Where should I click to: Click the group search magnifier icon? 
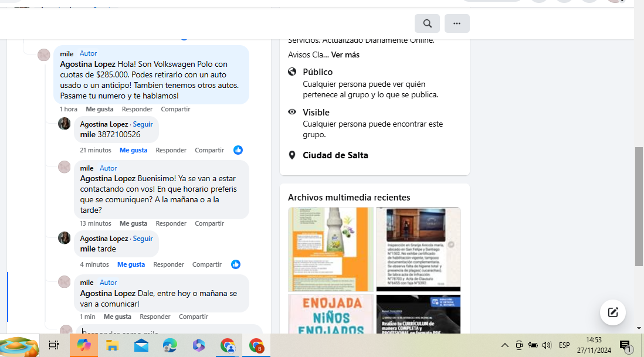coord(427,23)
